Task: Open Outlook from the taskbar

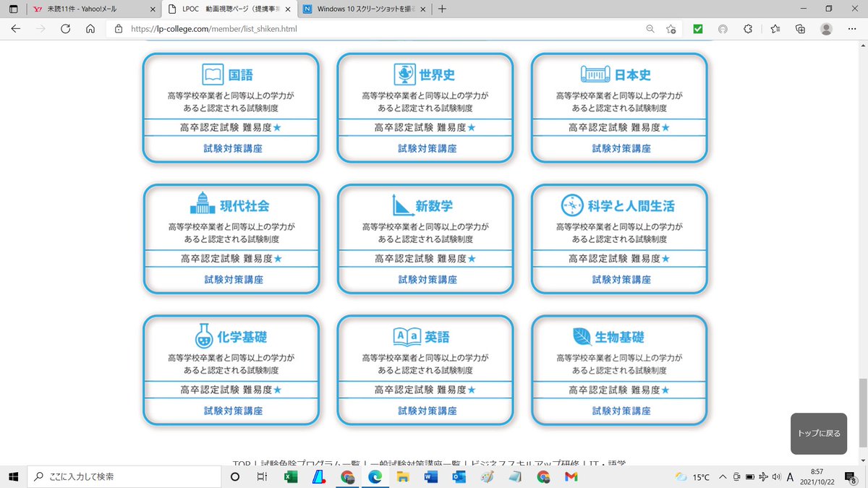Action: (x=459, y=476)
